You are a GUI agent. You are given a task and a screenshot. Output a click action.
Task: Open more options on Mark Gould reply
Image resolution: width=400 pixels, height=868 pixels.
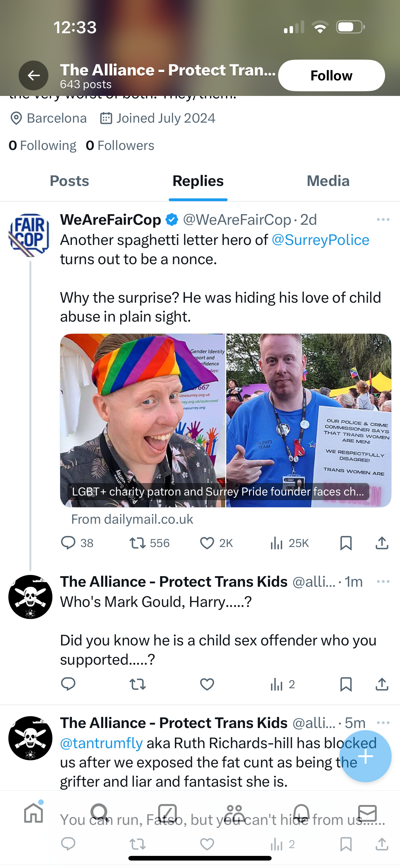383,581
